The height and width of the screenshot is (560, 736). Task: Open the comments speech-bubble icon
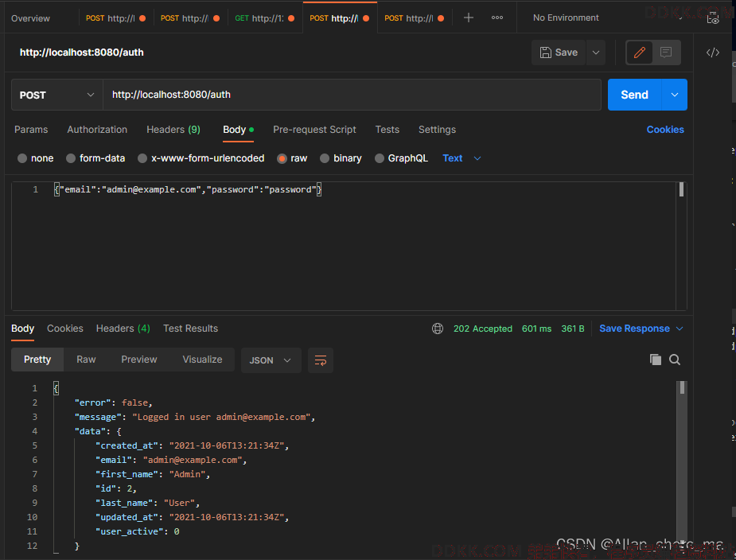[x=666, y=52]
